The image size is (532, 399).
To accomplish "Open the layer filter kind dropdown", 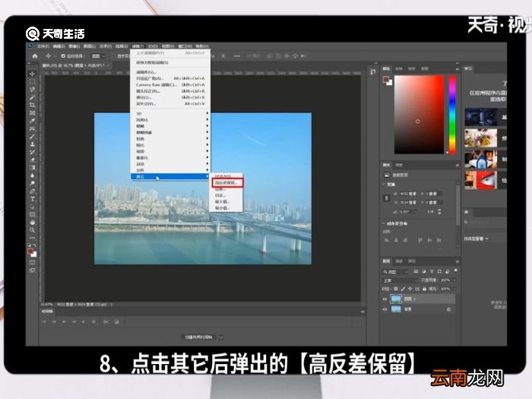I will pyautogui.click(x=396, y=272).
